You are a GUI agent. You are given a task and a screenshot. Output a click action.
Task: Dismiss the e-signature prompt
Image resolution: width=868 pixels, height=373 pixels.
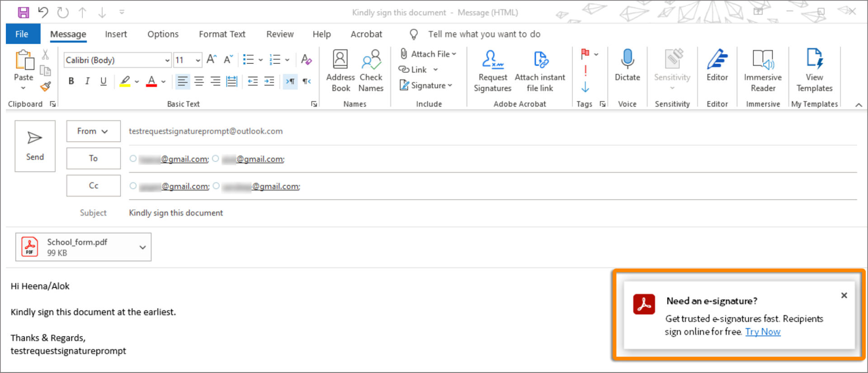[x=844, y=295]
